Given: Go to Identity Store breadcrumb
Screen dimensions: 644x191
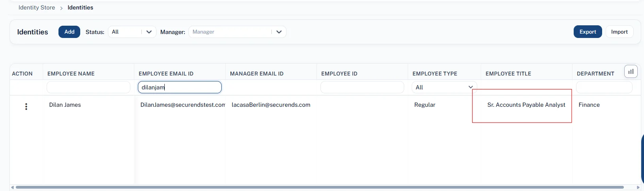Looking at the screenshot, I should point(37,8).
